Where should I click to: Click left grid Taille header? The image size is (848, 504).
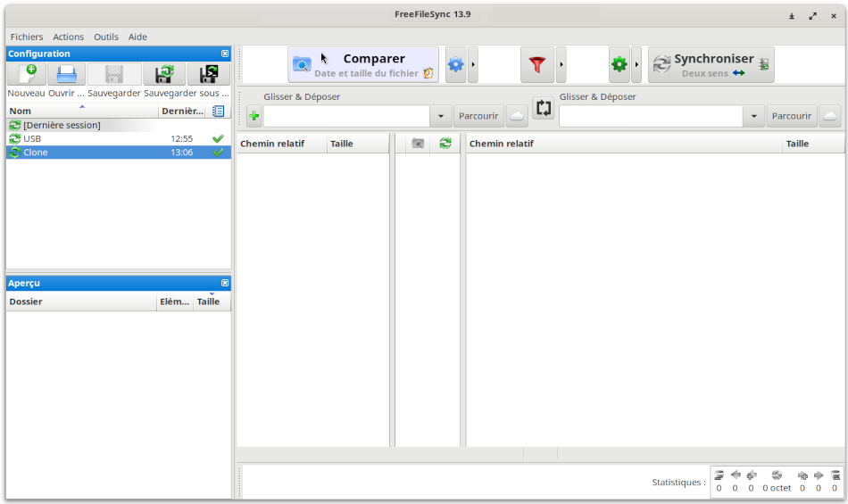tap(357, 144)
